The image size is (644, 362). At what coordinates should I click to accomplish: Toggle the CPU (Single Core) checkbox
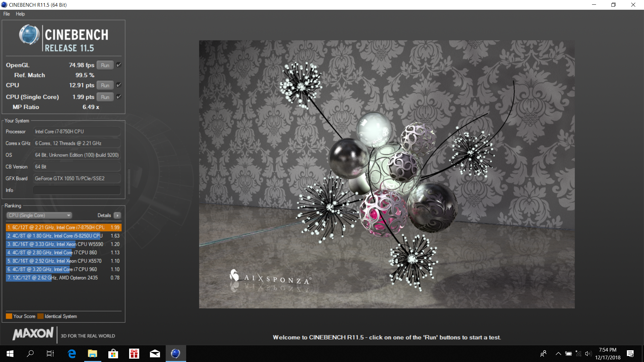point(119,97)
